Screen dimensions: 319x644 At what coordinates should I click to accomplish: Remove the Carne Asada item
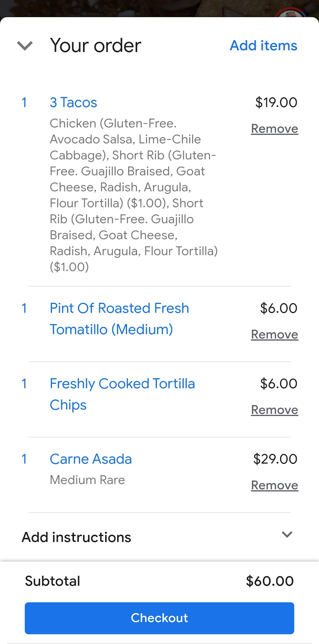click(x=274, y=485)
